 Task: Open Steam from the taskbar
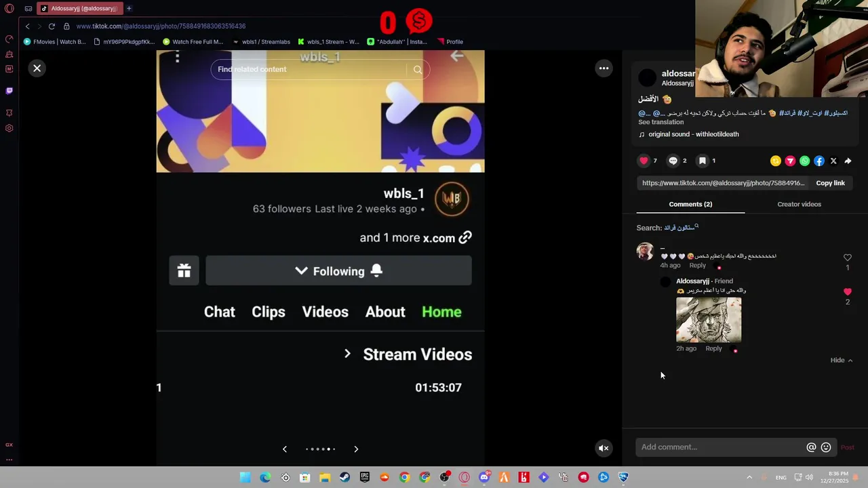(344, 477)
